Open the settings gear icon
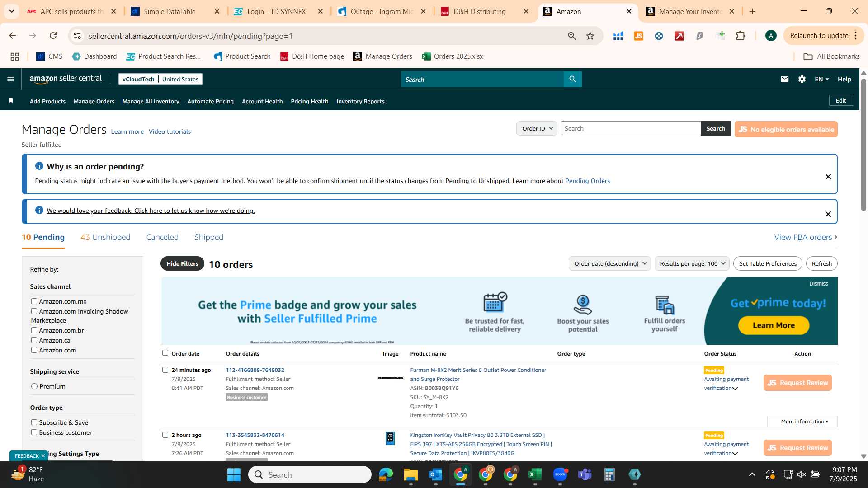Screen dimensions: 868x488 [802, 79]
